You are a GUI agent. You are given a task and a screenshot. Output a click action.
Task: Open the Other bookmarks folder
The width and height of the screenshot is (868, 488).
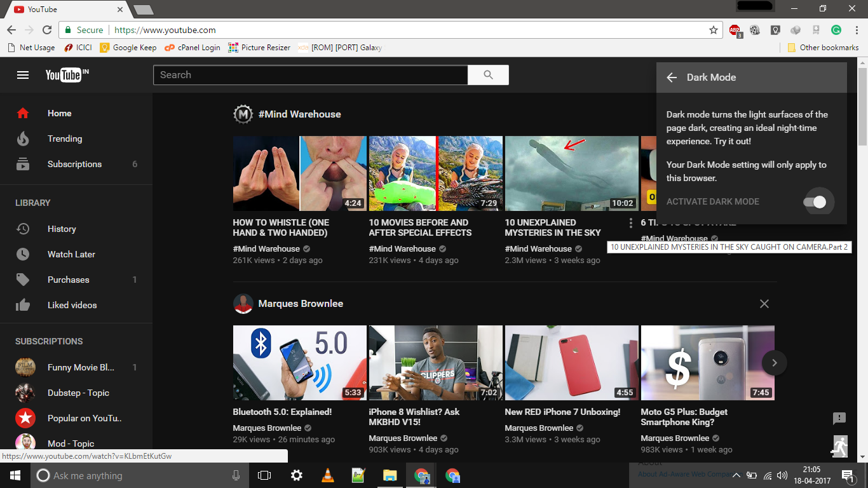point(823,48)
